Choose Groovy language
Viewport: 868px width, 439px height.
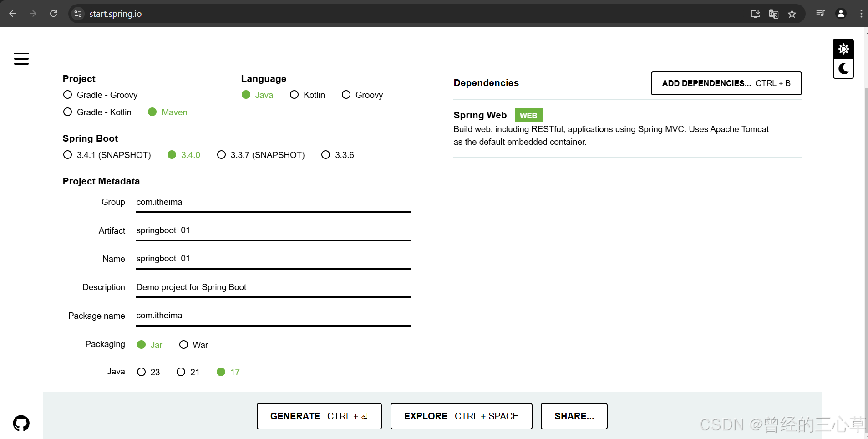(x=362, y=95)
